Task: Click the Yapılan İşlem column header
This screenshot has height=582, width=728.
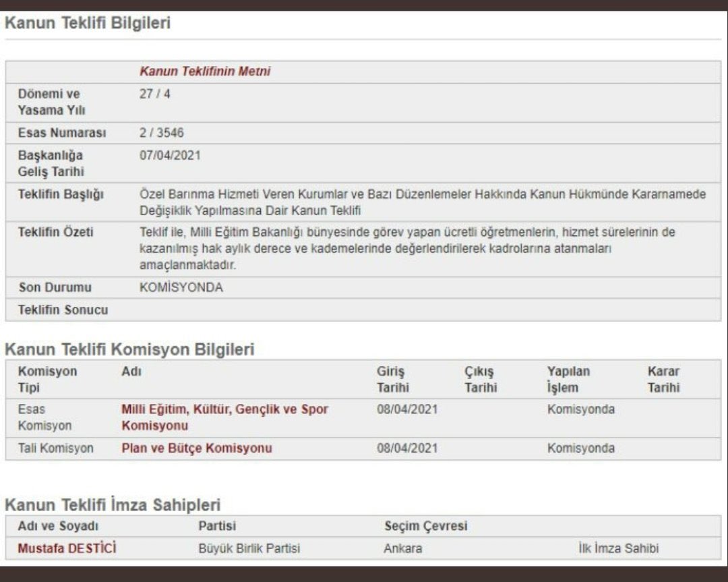Action: [568, 380]
